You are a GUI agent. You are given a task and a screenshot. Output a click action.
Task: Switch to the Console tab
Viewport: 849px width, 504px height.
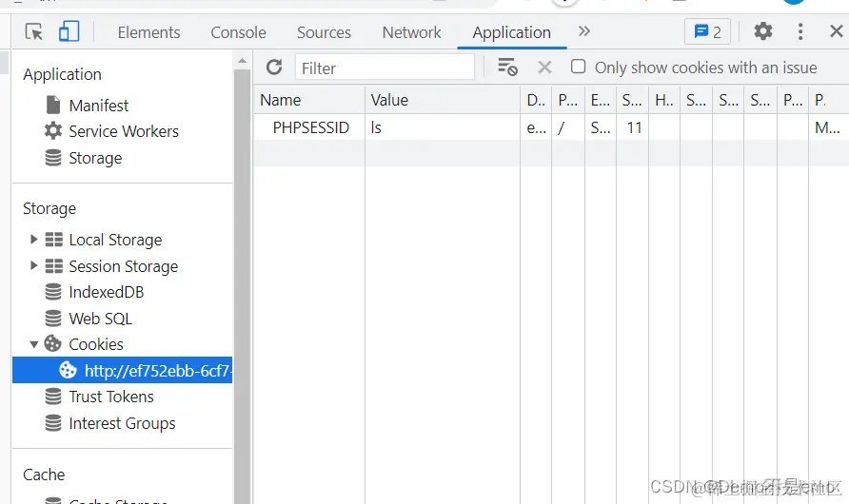238,32
